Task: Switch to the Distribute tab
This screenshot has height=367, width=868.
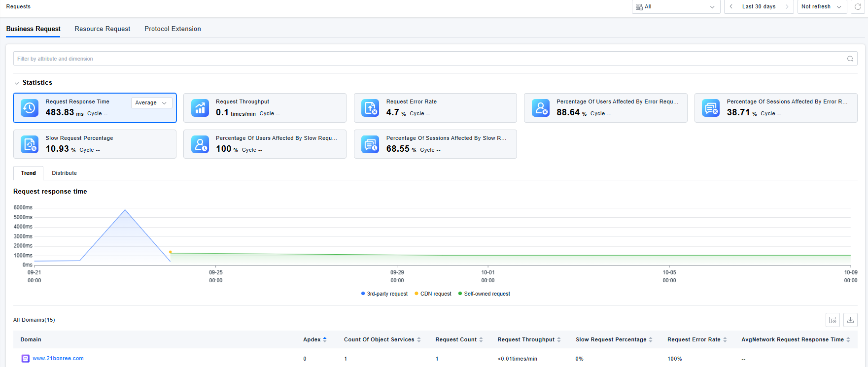Action: pyautogui.click(x=64, y=173)
